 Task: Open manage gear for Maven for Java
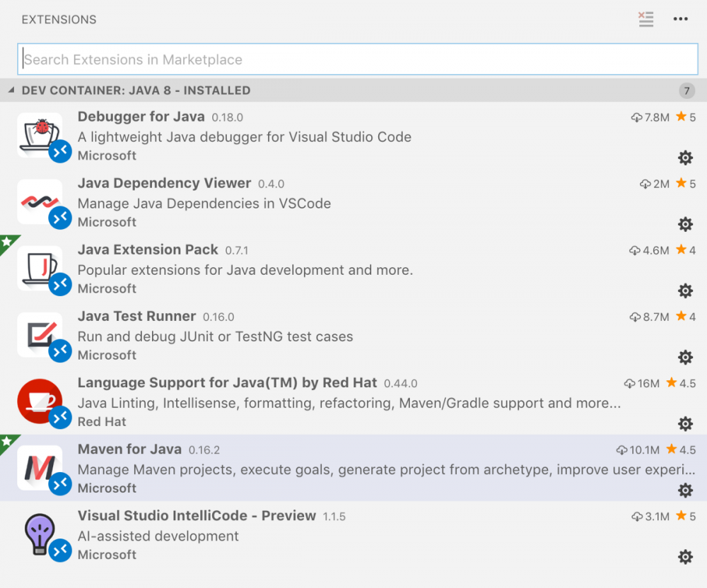[685, 490]
